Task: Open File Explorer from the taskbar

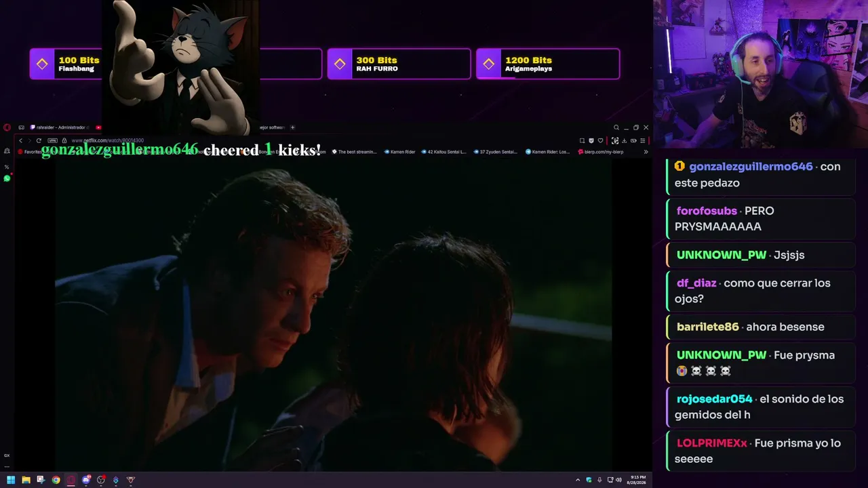Action: pos(26,480)
